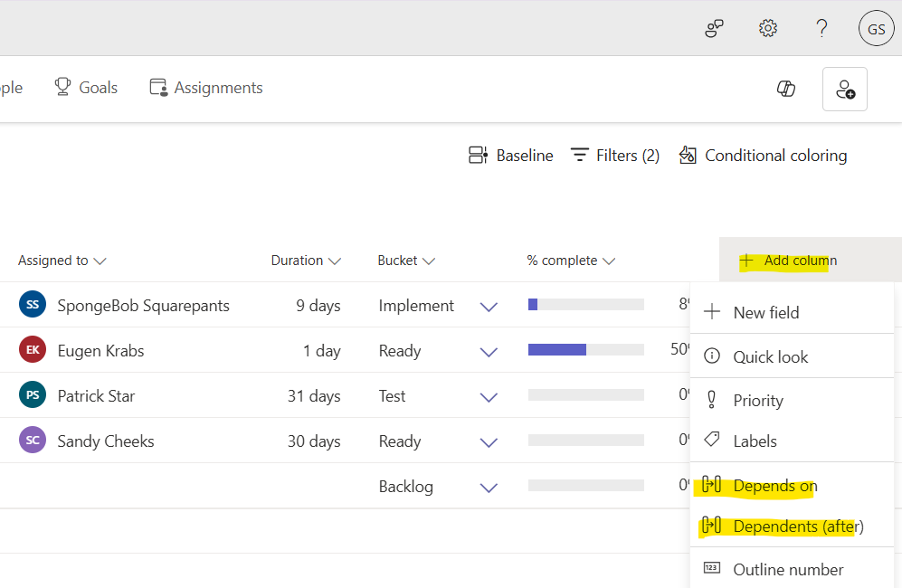Open the Duration column dropdown
This screenshot has height=588, width=902.
(x=337, y=260)
